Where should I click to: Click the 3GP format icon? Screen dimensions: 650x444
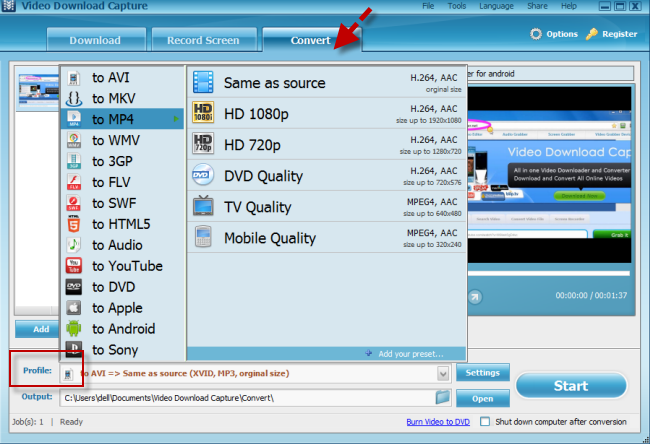pyautogui.click(x=74, y=161)
